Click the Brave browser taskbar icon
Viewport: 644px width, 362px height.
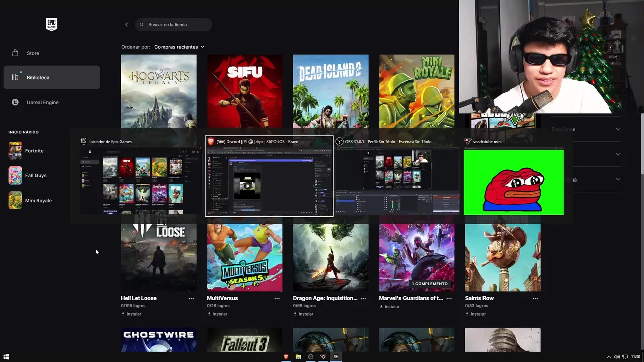(x=286, y=357)
